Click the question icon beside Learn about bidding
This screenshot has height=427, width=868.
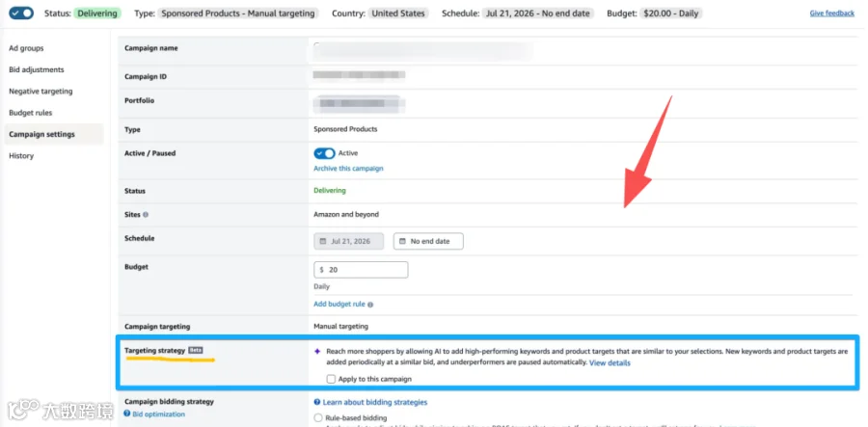coord(317,402)
